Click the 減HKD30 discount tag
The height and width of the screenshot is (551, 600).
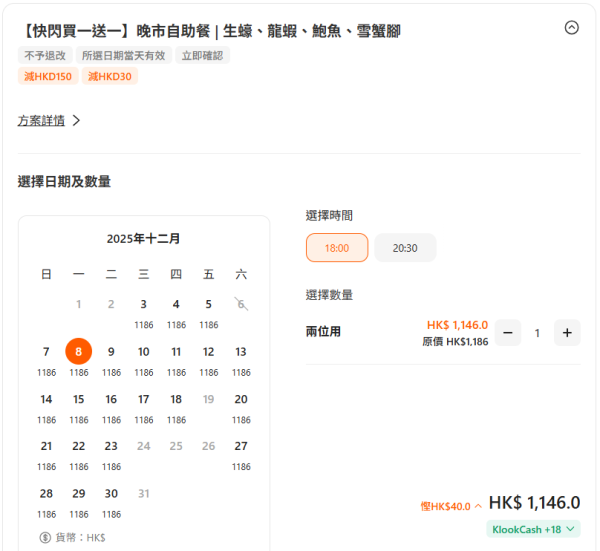point(109,76)
